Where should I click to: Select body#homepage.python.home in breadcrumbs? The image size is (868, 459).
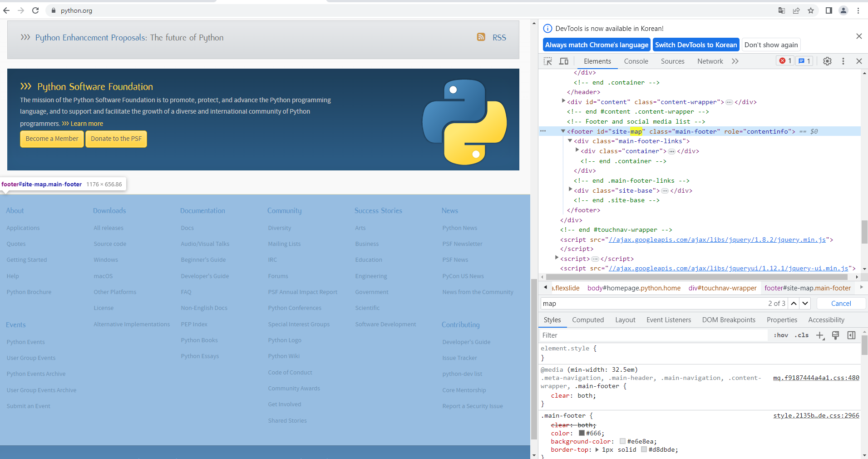(x=634, y=288)
